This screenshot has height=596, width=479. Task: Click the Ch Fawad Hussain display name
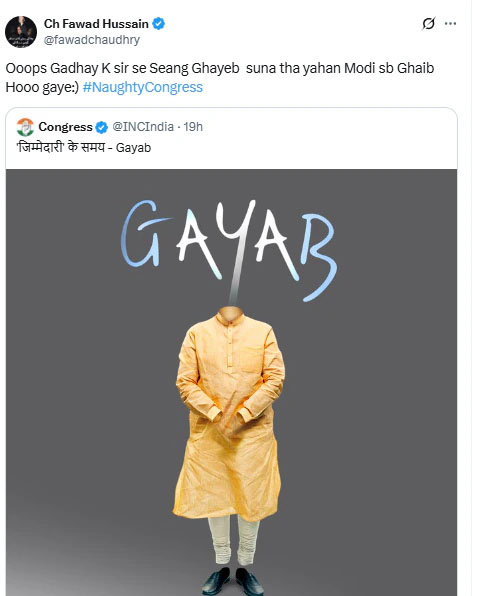click(x=96, y=24)
